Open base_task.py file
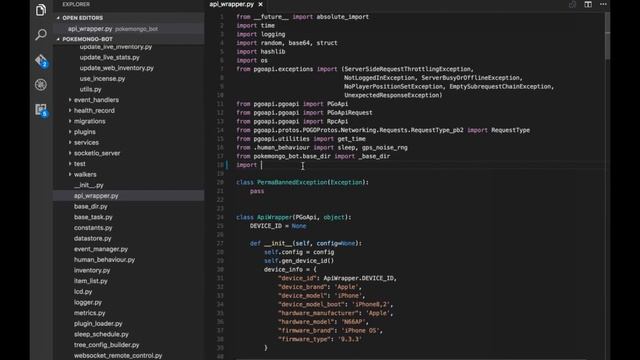 point(93,217)
